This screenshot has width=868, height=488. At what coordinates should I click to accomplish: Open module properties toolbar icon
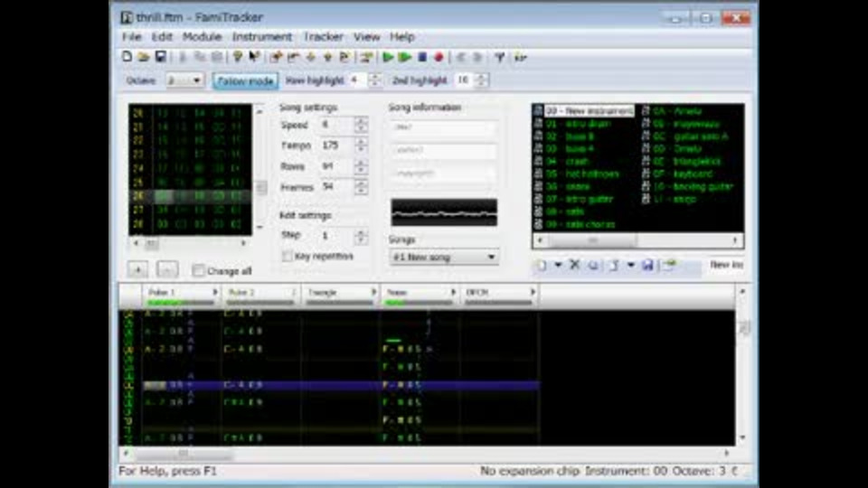(x=366, y=57)
